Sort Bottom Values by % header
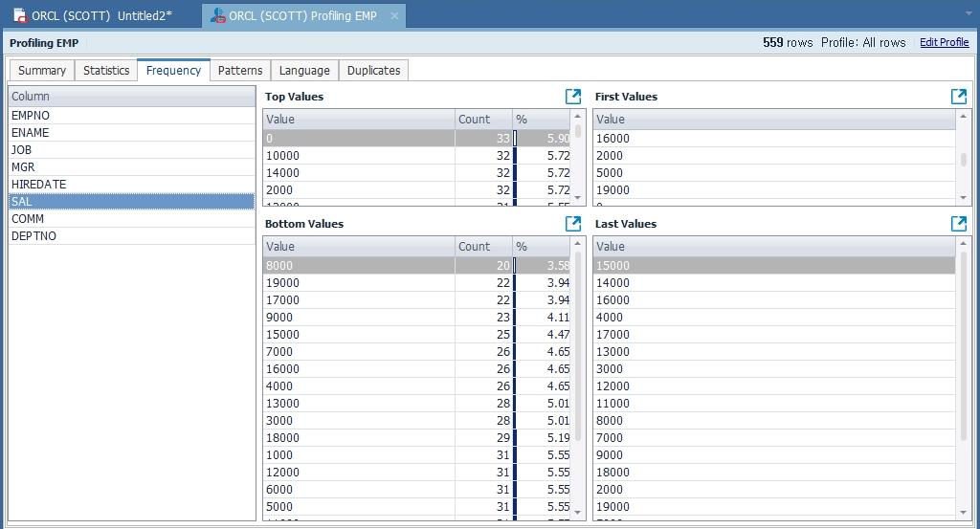 point(541,247)
